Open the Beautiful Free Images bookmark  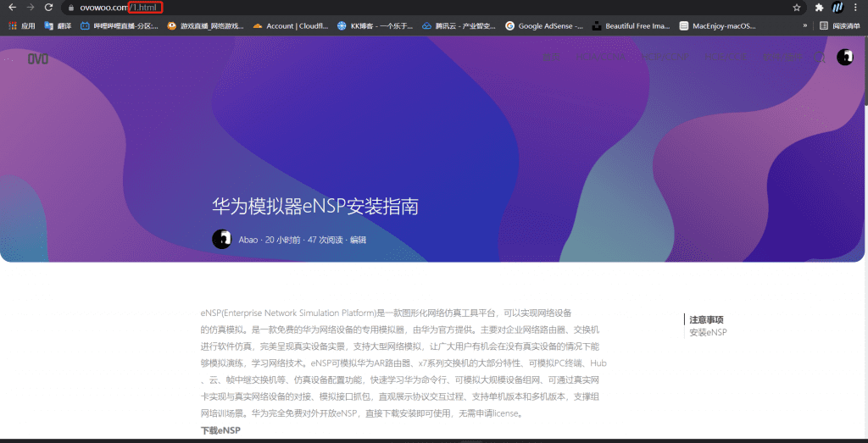[x=631, y=26]
